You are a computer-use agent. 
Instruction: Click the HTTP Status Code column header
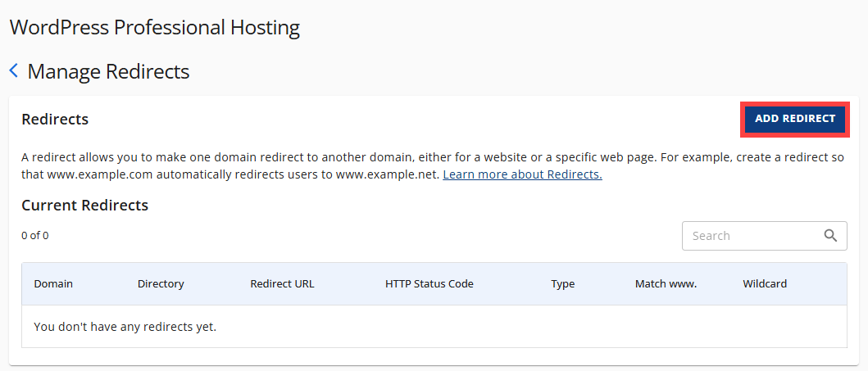pyautogui.click(x=429, y=284)
